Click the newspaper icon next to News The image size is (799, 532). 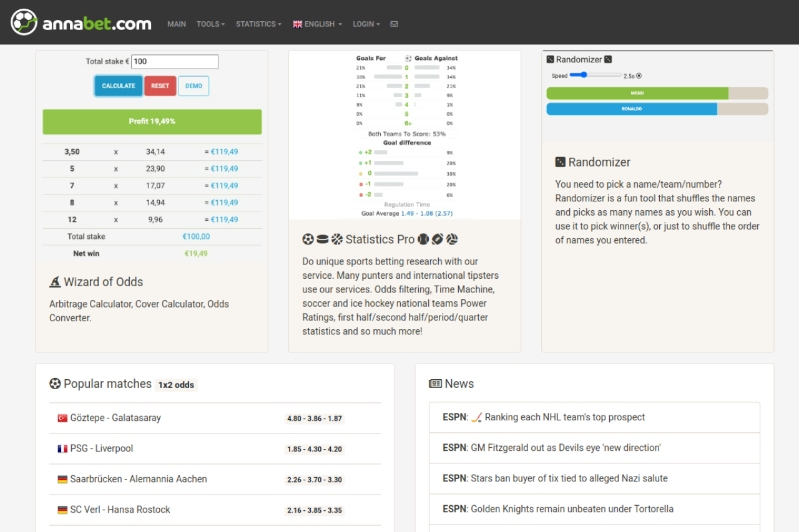tap(435, 384)
